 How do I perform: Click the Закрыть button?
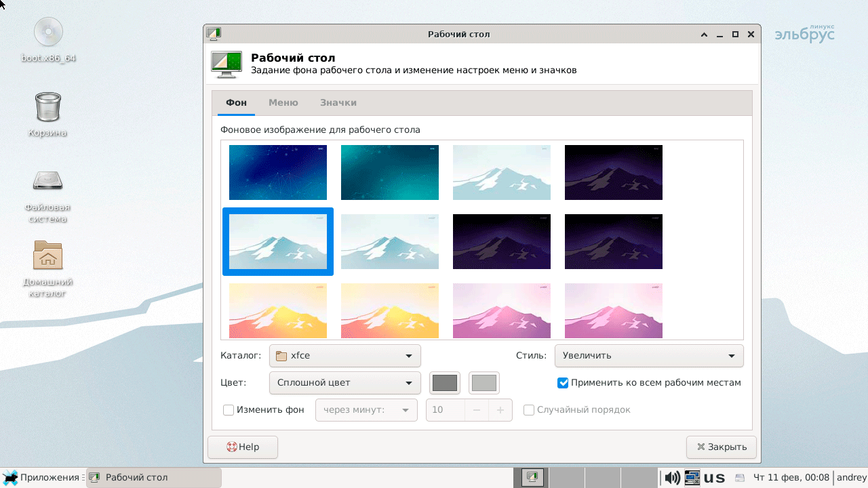point(721,447)
